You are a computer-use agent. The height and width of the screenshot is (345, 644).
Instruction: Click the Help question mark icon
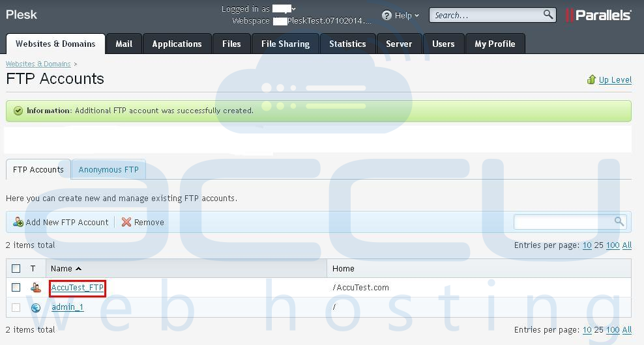387,15
